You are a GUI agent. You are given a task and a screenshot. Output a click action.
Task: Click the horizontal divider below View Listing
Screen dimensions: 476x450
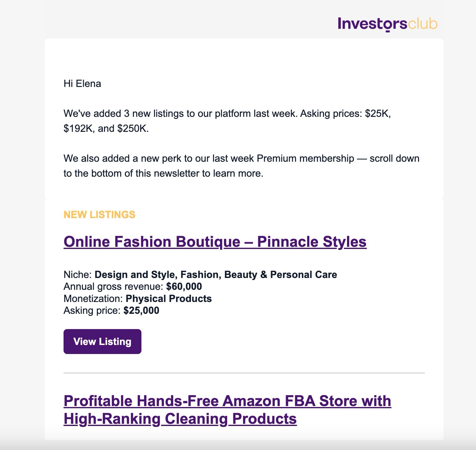click(244, 373)
